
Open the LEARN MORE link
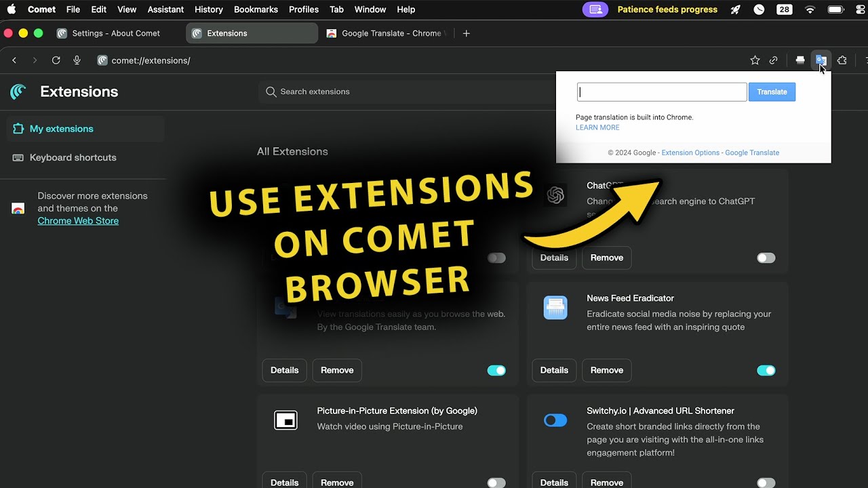[597, 127]
